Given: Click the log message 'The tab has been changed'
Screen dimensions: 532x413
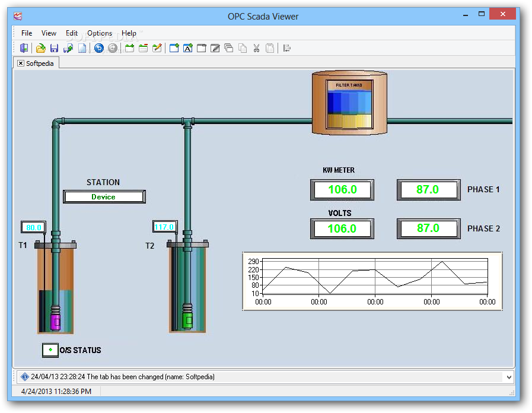Looking at the screenshot, I should 123,377.
